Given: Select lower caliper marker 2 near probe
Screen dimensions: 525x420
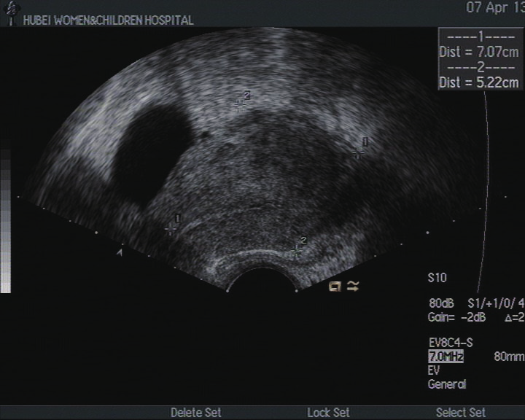Looking at the screenshot, I should pos(296,250).
